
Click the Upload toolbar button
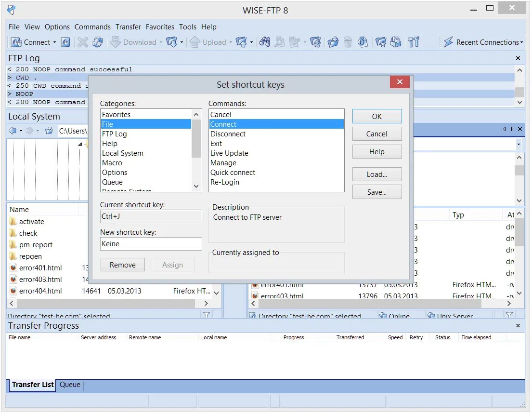(x=208, y=42)
